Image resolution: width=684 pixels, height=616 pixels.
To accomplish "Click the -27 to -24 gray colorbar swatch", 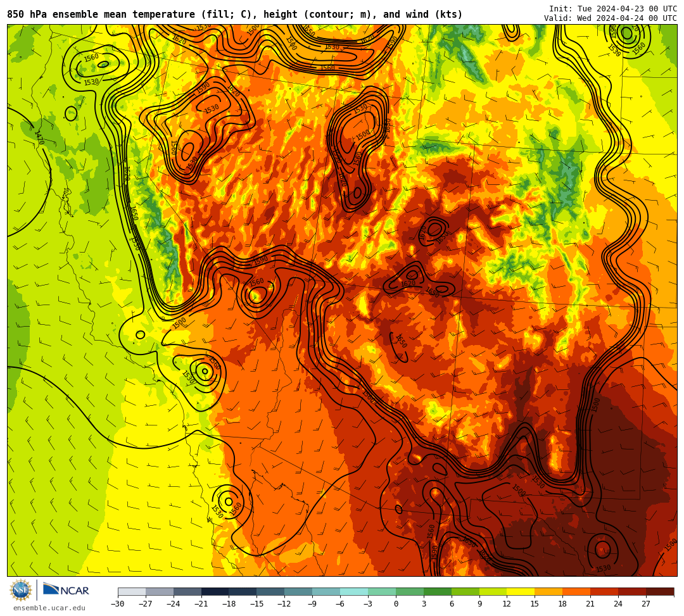I will click(160, 591).
